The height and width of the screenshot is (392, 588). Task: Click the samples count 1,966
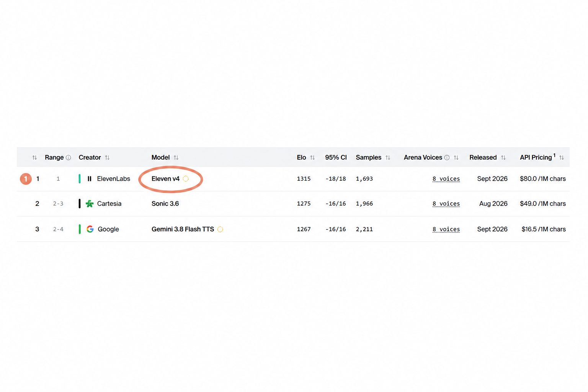click(x=364, y=204)
